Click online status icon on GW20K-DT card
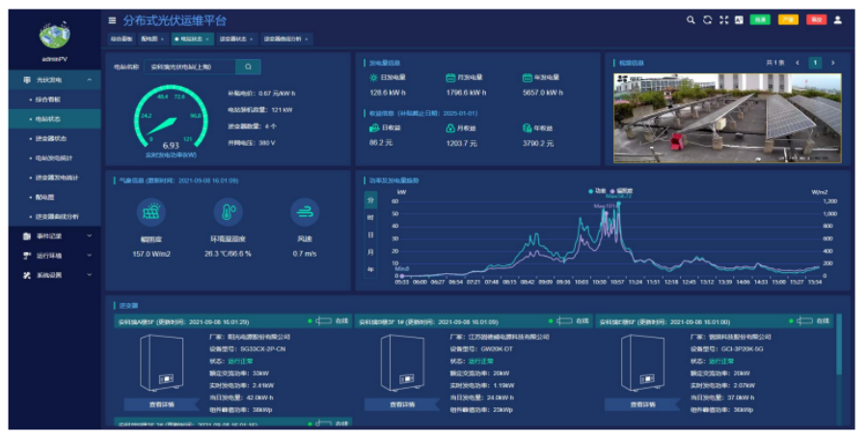868x441 pixels. 564,320
